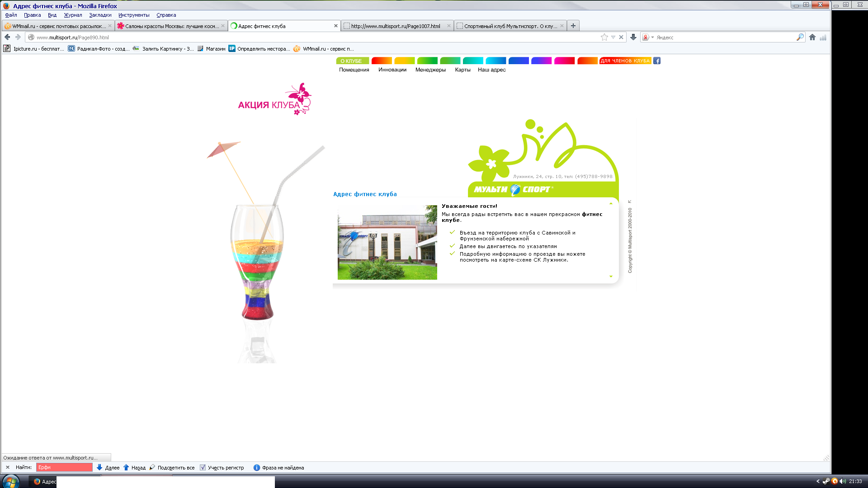
Task: Open the Менеджеры submenu link
Action: click(x=430, y=70)
